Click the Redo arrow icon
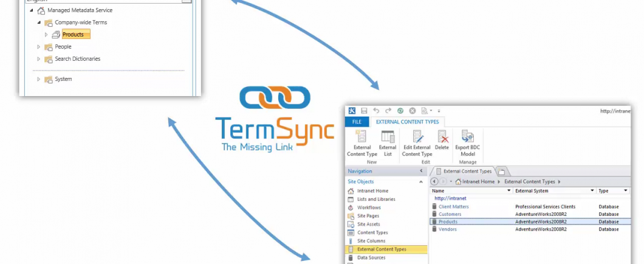The image size is (644, 264). pos(388,111)
